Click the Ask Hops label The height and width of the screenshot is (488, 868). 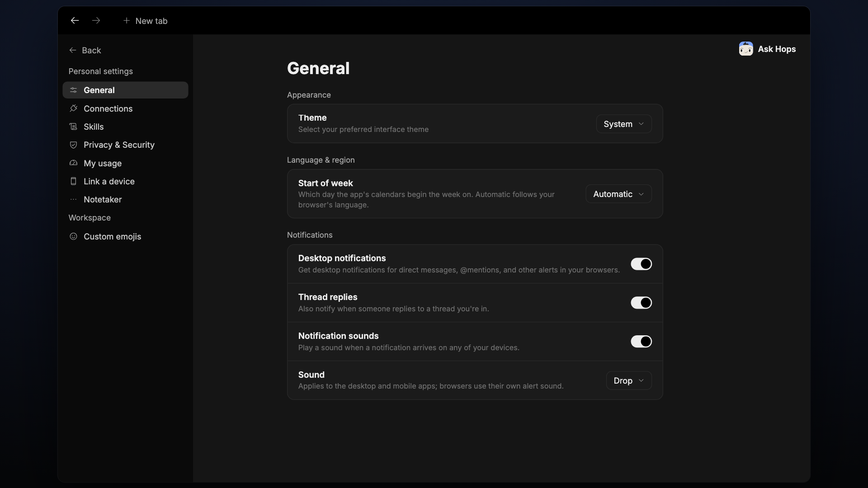coord(777,49)
